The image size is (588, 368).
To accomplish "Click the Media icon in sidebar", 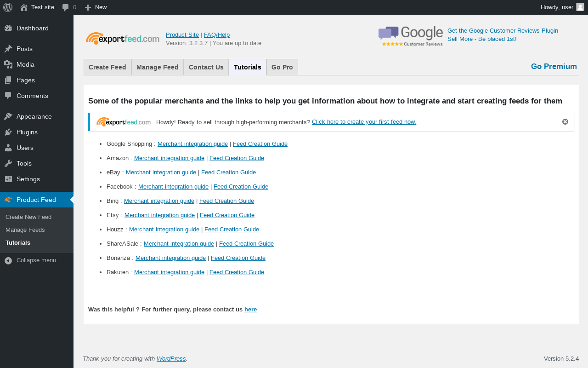I will 8,64.
